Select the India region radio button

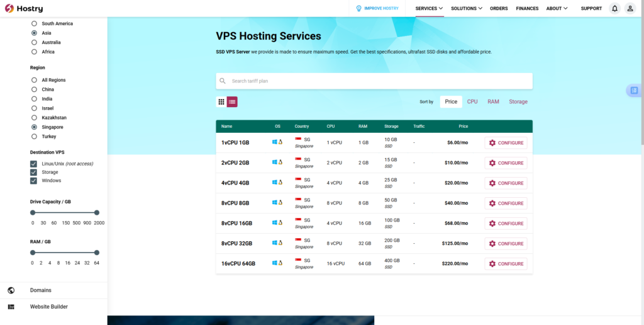[34, 99]
